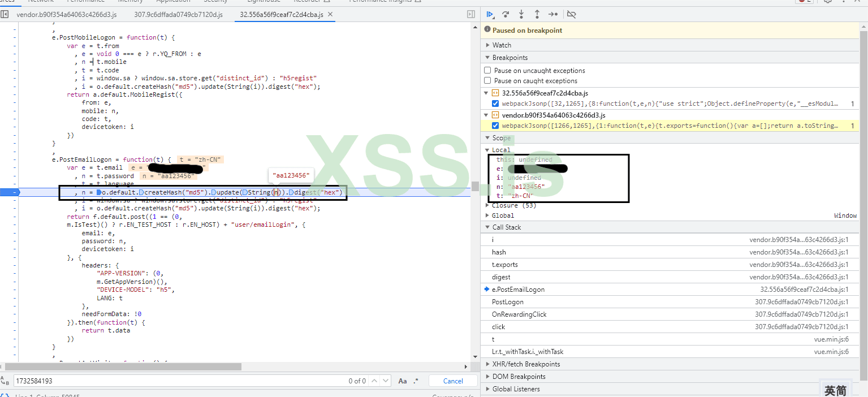The width and height of the screenshot is (868, 397).
Task: Select call stack frame 'Lr.t._withTask.i._withTask'
Action: point(670,352)
